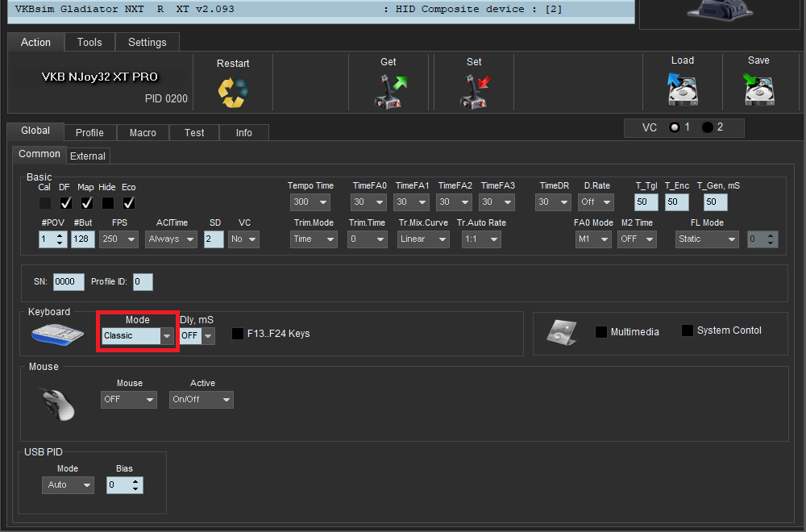
Task: Open the Trim.Time dropdown
Action: [x=367, y=239]
